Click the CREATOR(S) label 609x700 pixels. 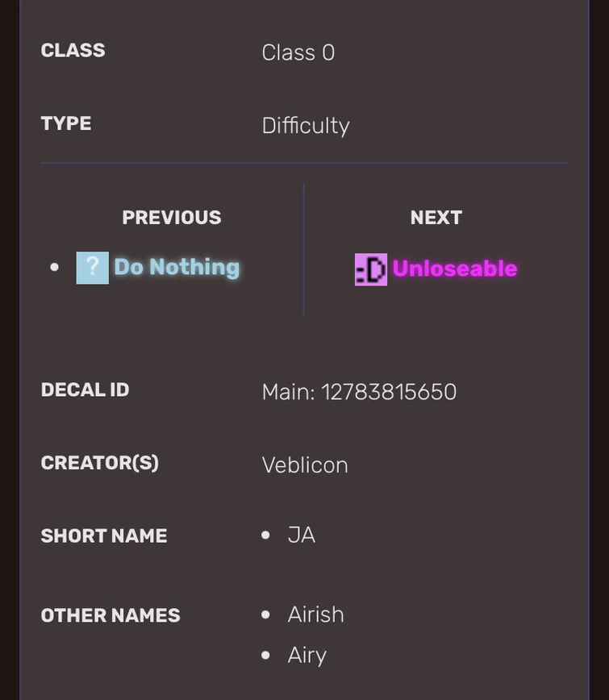(99, 463)
